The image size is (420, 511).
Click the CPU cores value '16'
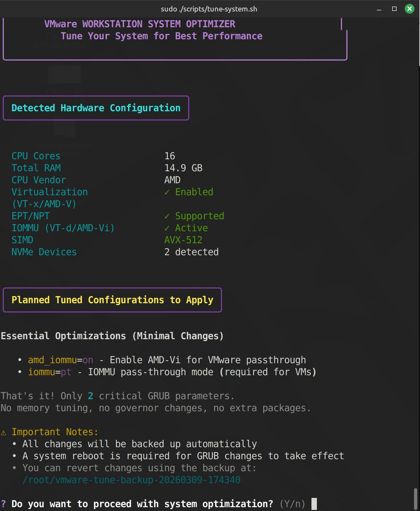[170, 156]
